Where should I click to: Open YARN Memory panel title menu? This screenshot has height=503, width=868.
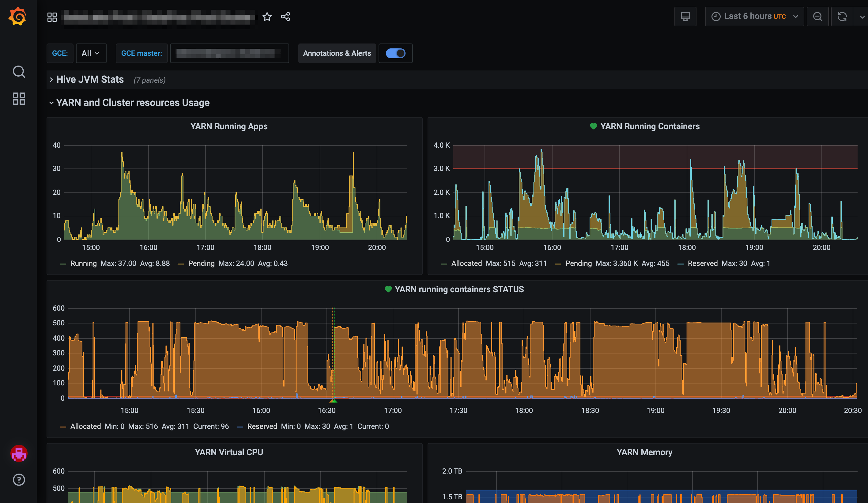[644, 452]
